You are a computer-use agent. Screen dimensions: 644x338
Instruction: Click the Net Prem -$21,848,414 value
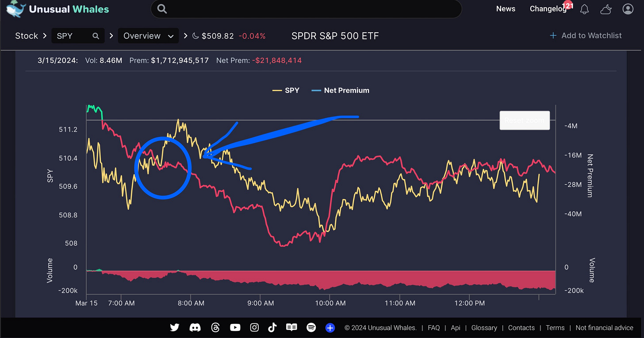259,60
